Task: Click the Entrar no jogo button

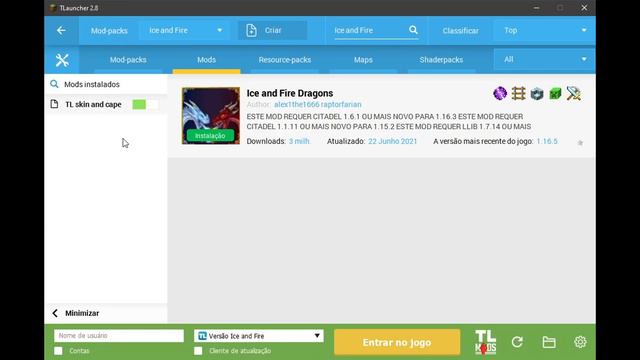Action: pos(397,342)
